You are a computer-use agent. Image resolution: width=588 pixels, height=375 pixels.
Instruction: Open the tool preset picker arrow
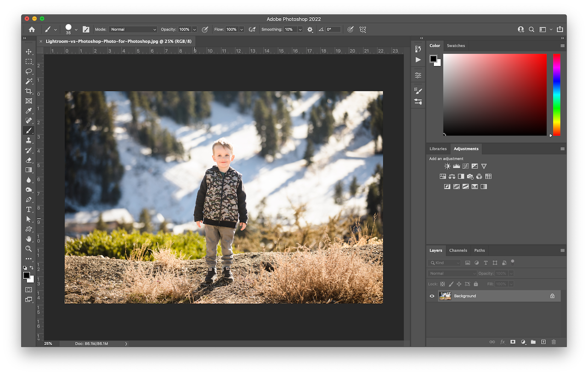[56, 29]
